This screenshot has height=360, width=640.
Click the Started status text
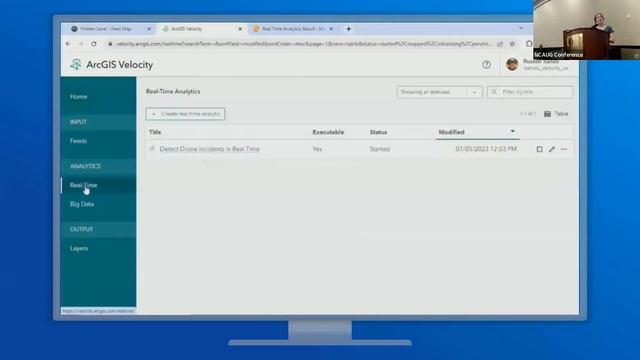(380, 149)
